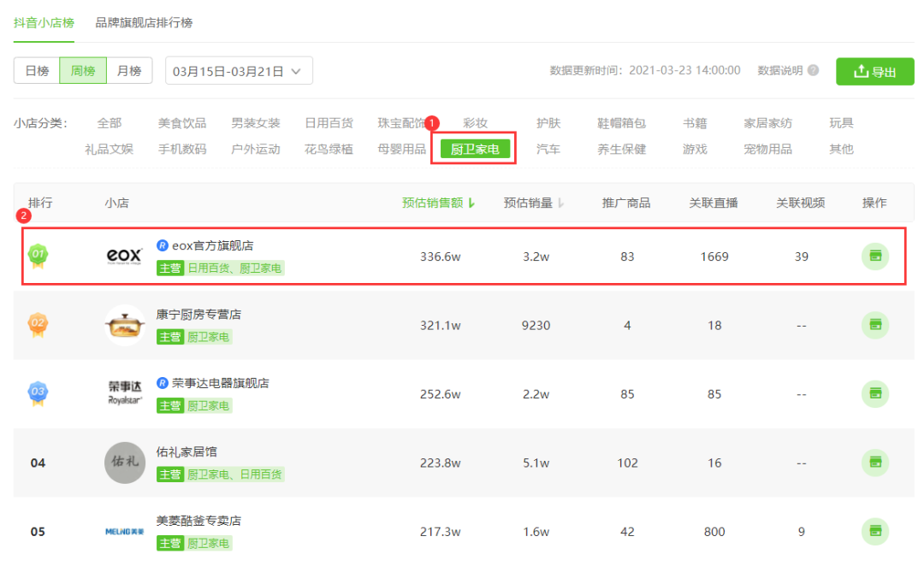
Task: Click rank 02 orange medal badge
Action: coord(38,325)
